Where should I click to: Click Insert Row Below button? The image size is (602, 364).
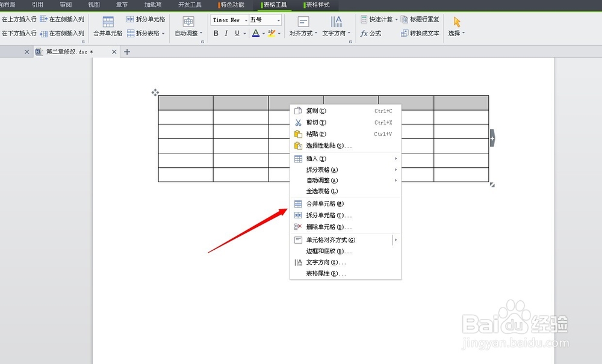click(19, 33)
